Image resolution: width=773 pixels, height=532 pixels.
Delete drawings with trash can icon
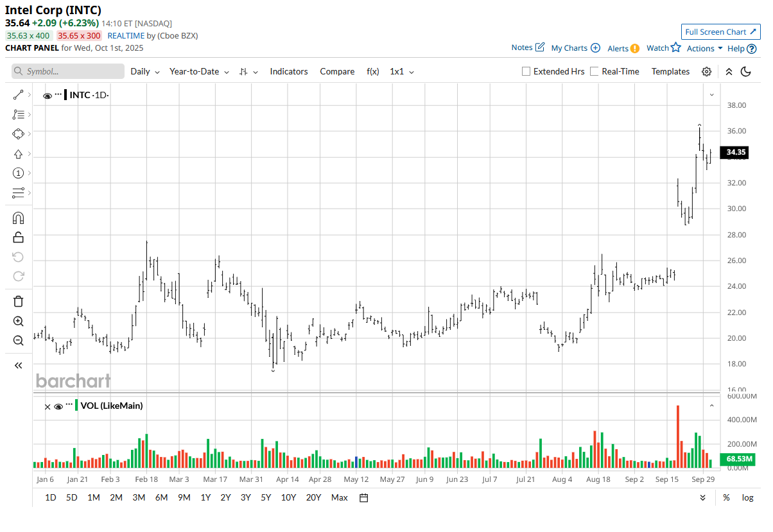coord(18,302)
